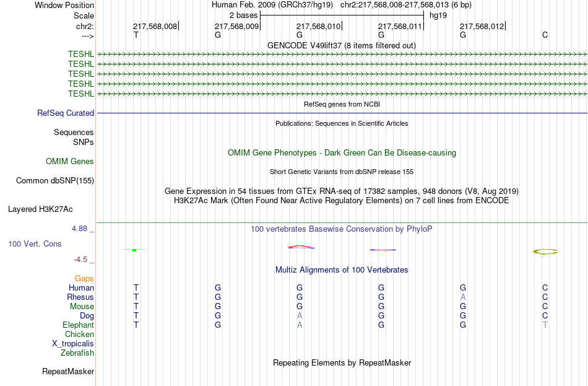Click the Dog alignment row label

[x=87, y=316]
